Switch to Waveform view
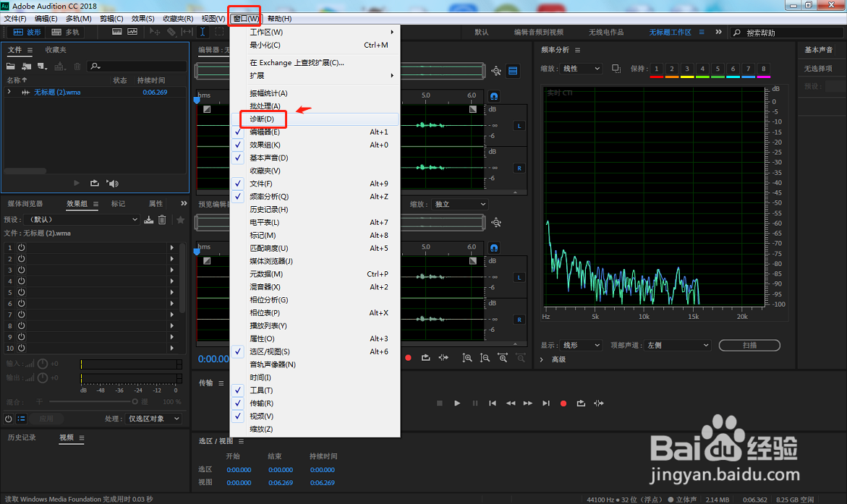This screenshot has height=504, width=847. click(x=27, y=33)
